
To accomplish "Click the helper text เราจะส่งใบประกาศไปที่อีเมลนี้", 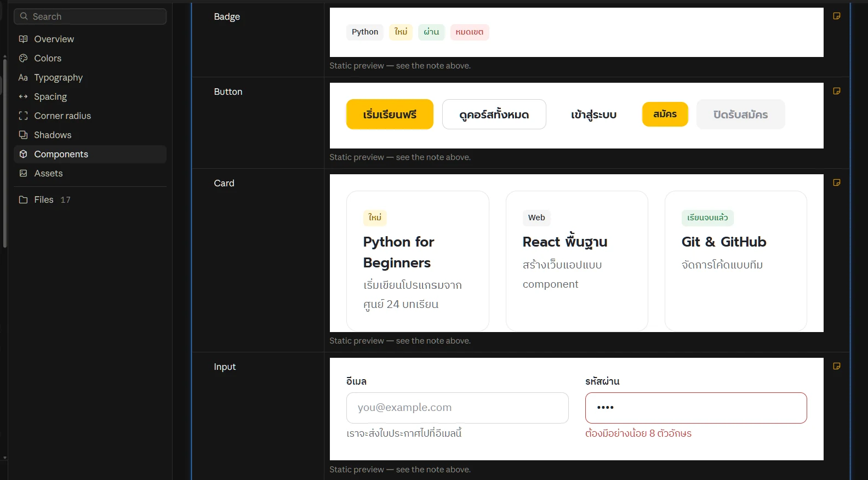I will [x=404, y=433].
